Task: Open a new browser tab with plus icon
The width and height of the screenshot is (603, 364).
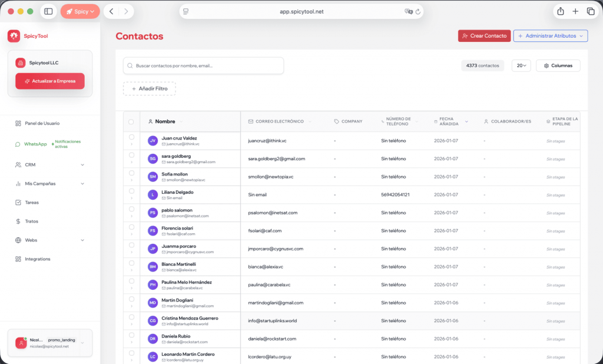Action: pos(575,11)
